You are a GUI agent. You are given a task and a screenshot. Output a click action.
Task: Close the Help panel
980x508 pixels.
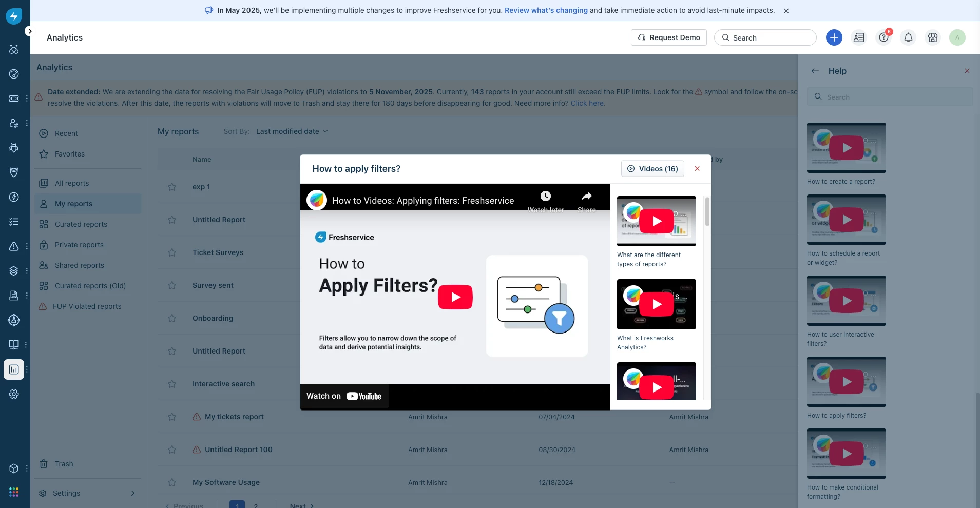tap(967, 71)
